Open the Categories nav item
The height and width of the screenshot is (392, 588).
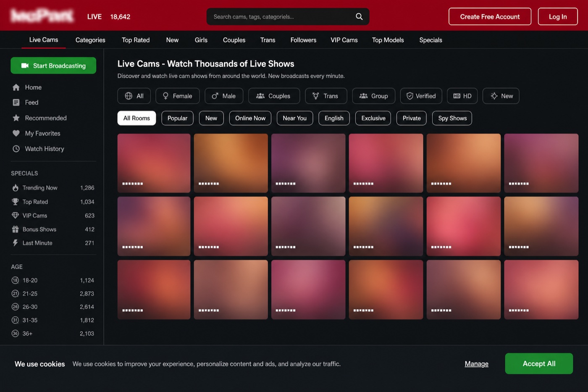pos(90,40)
